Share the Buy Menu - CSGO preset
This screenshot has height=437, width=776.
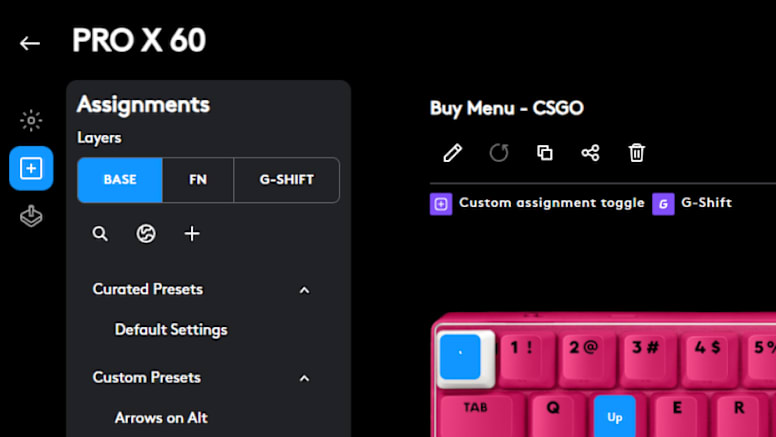pos(590,153)
